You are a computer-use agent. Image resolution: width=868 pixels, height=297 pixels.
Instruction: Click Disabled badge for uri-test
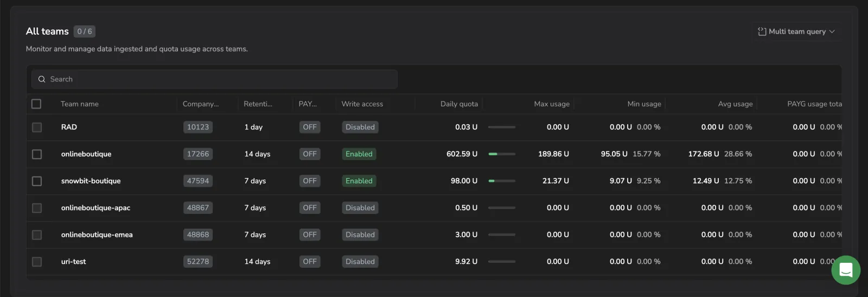click(x=360, y=262)
